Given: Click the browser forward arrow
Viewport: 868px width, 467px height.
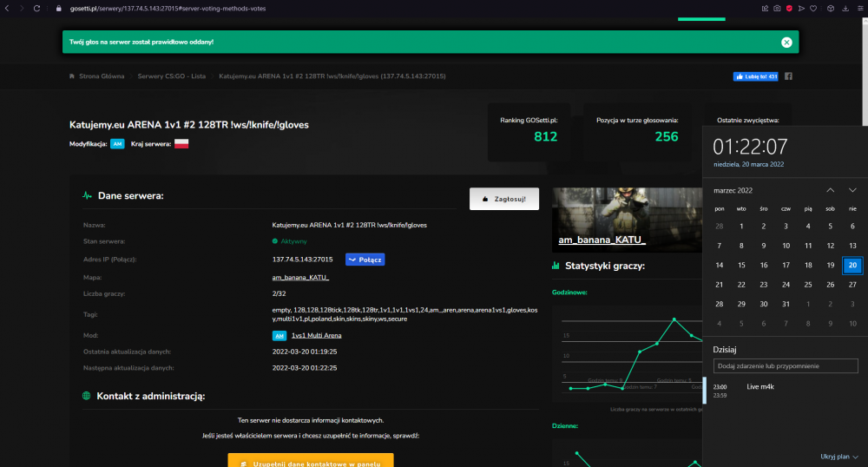Looking at the screenshot, I should 22,9.
